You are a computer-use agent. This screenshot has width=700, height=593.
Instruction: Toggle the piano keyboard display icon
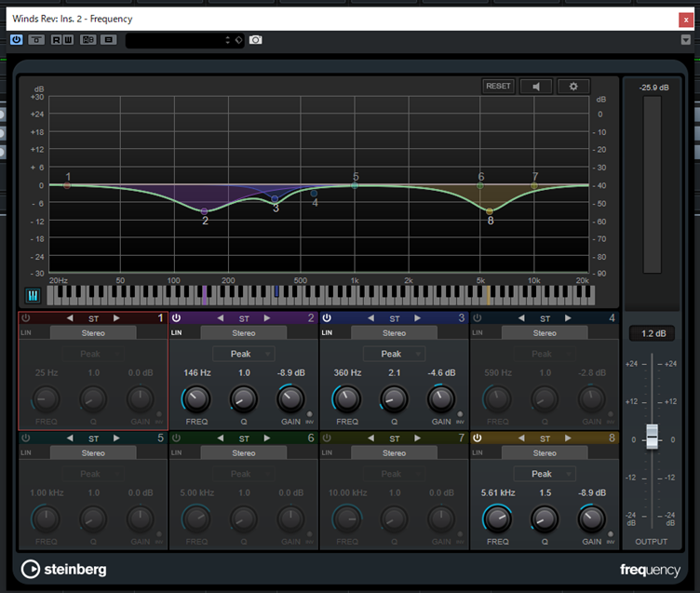pyautogui.click(x=32, y=295)
